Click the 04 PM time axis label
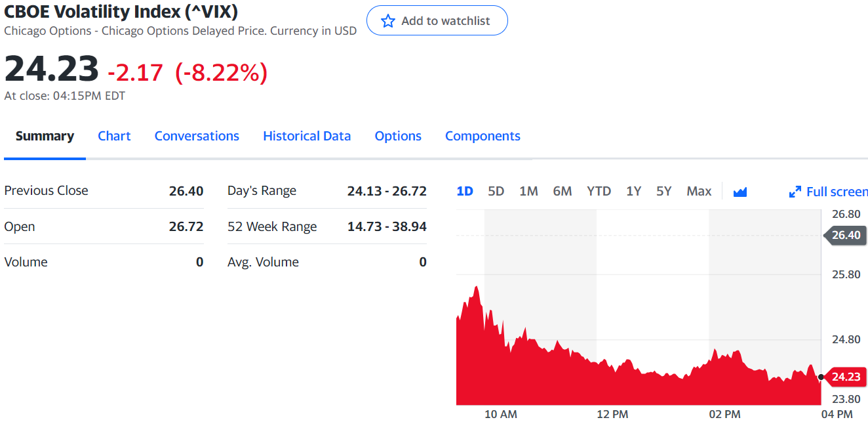The height and width of the screenshot is (422, 868). [x=837, y=414]
